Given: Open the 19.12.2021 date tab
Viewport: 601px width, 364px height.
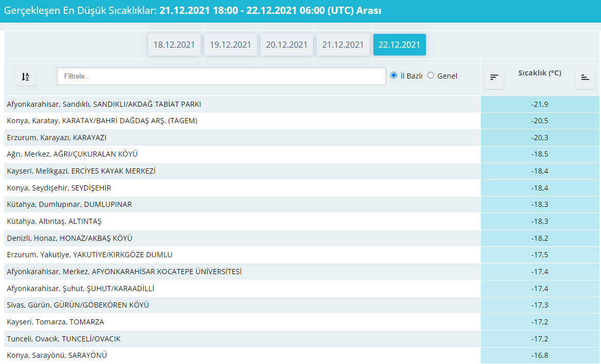Looking at the screenshot, I should point(231,45).
